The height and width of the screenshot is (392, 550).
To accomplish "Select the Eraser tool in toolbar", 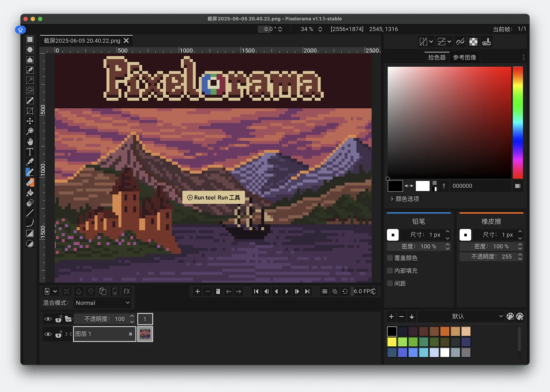I will click(30, 182).
